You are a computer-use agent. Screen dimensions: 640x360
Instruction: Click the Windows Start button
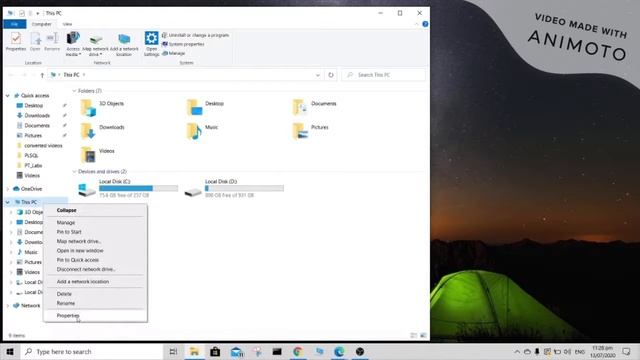[x=10, y=351]
